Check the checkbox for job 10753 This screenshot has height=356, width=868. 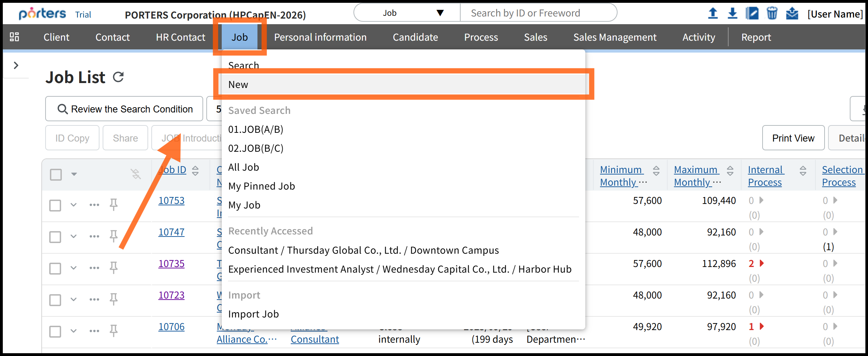pos(55,205)
